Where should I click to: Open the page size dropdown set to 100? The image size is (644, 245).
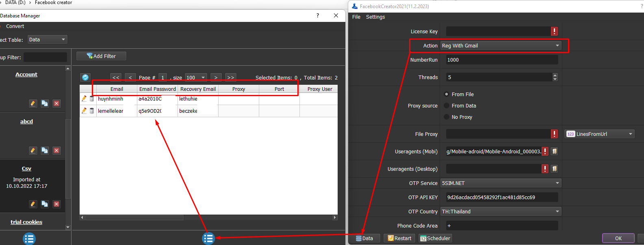click(196, 77)
